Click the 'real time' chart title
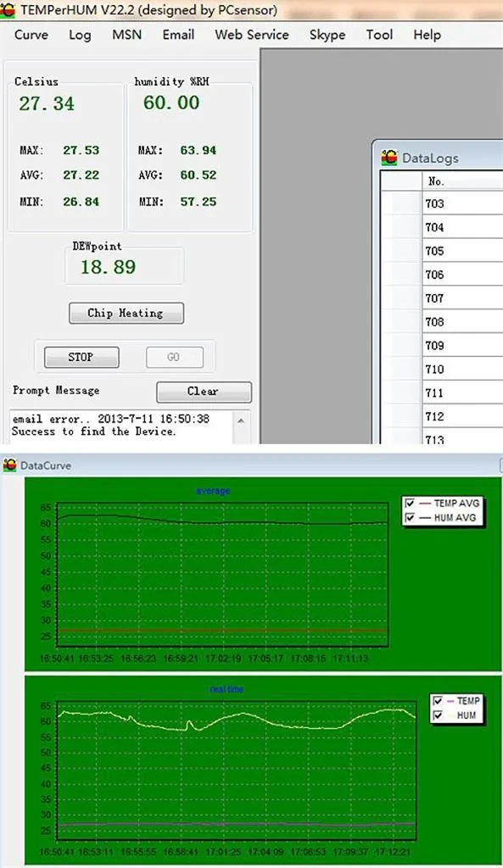Screen dimensions: 503x868 (x=226, y=689)
